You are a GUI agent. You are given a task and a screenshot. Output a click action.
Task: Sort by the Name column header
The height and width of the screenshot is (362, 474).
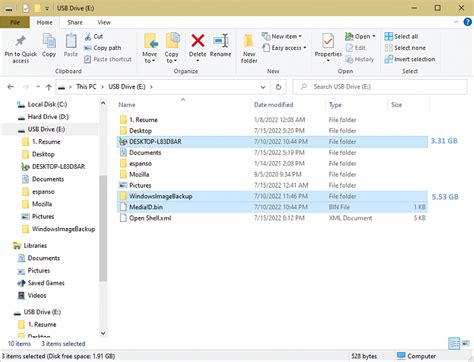point(127,105)
